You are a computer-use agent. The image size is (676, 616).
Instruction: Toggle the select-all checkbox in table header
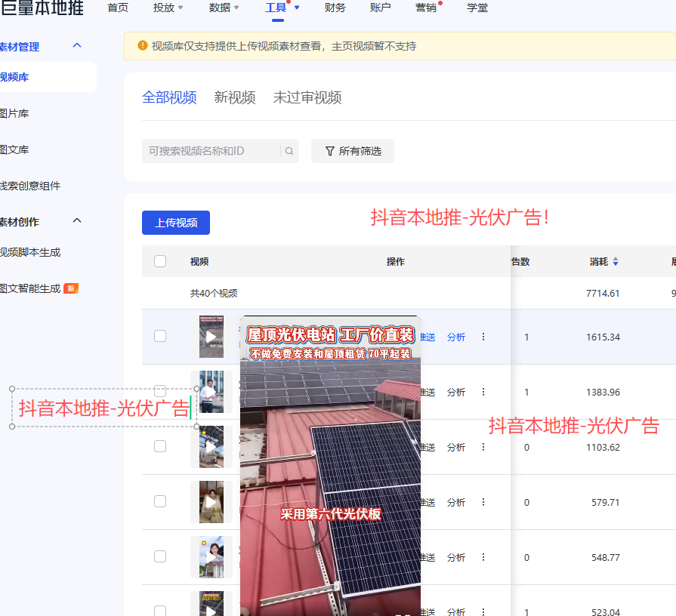[x=160, y=261]
